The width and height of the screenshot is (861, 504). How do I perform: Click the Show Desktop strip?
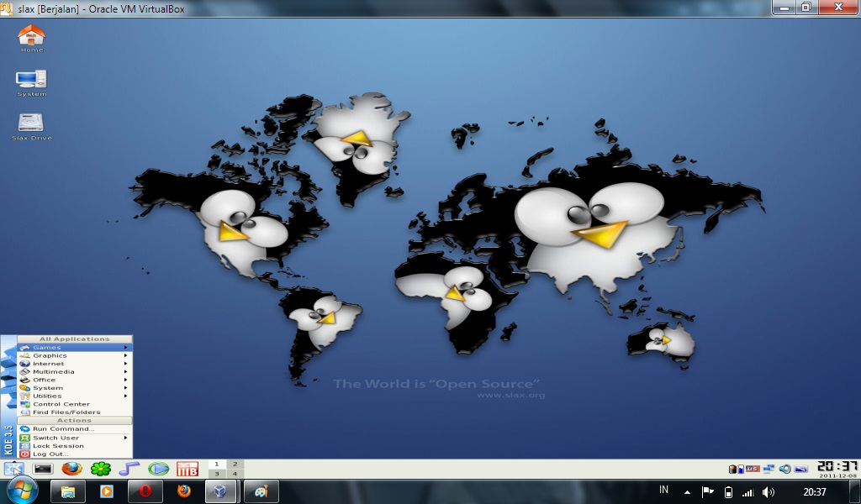coord(855,492)
